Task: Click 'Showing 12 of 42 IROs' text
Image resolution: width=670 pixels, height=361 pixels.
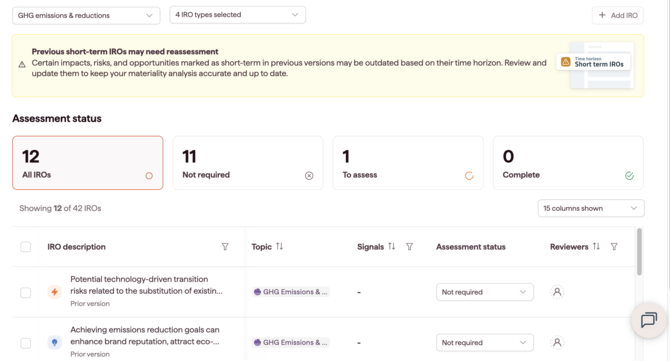Action: point(60,208)
